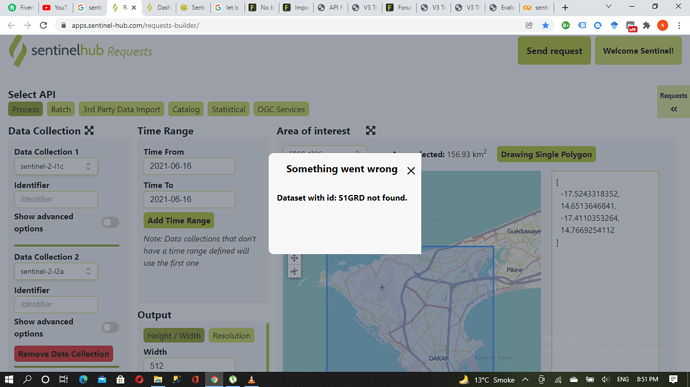The width and height of the screenshot is (690, 387).
Task: Switch to the 'let is' Google browser tab
Action: coord(228,7)
